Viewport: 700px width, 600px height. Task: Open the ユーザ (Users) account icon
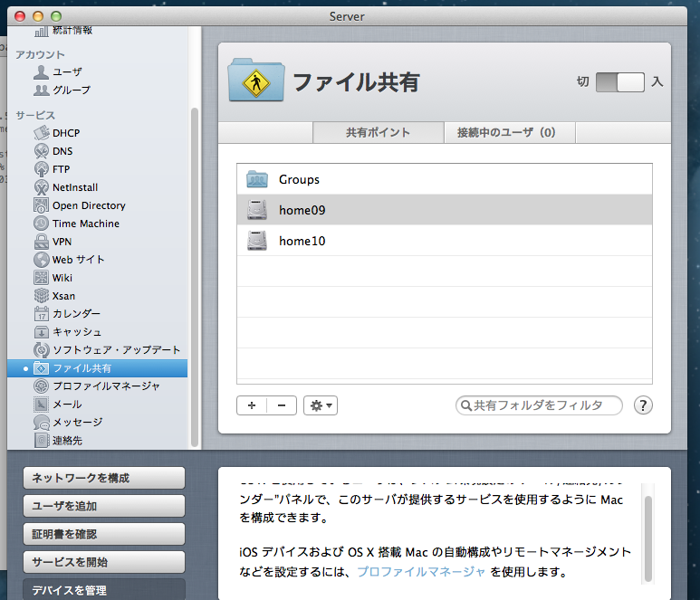pos(41,71)
